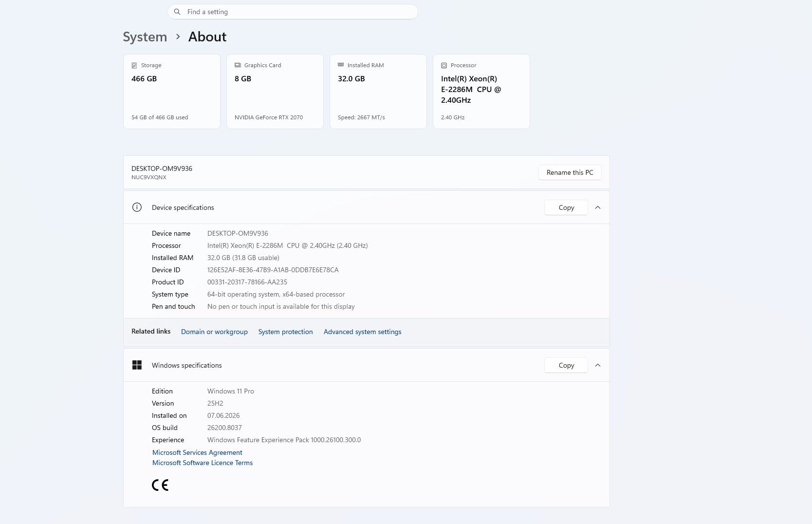The height and width of the screenshot is (524, 812).
Task: Click the Device specifications header title
Action: [x=183, y=207]
